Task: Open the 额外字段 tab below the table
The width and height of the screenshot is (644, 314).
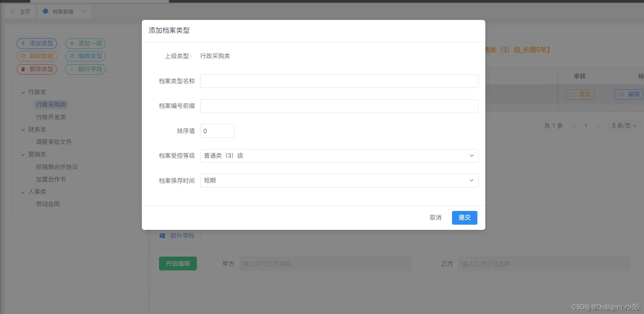Action: pyautogui.click(x=177, y=236)
